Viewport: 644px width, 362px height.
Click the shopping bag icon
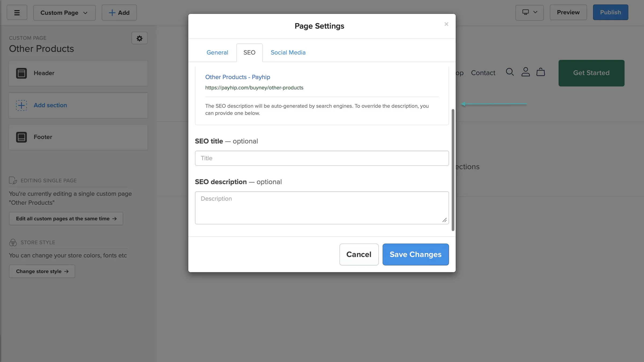541,72
